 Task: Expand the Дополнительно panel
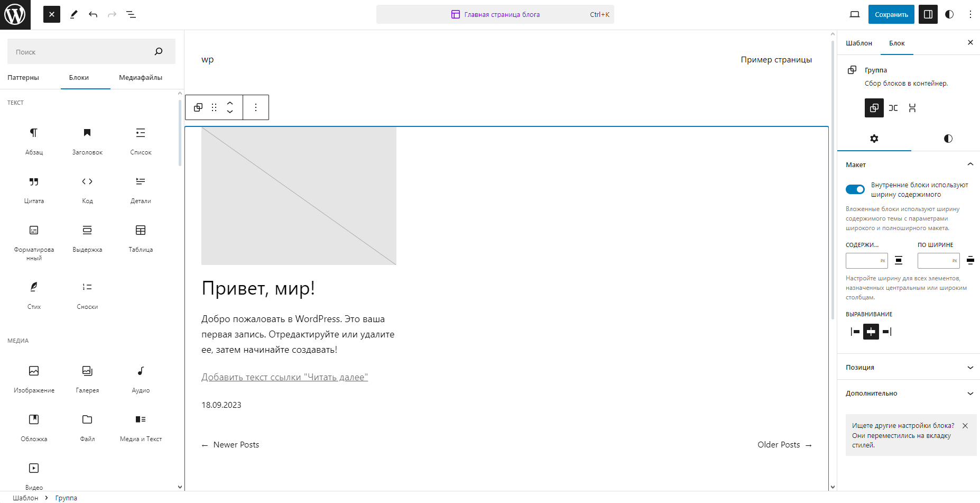pos(908,393)
